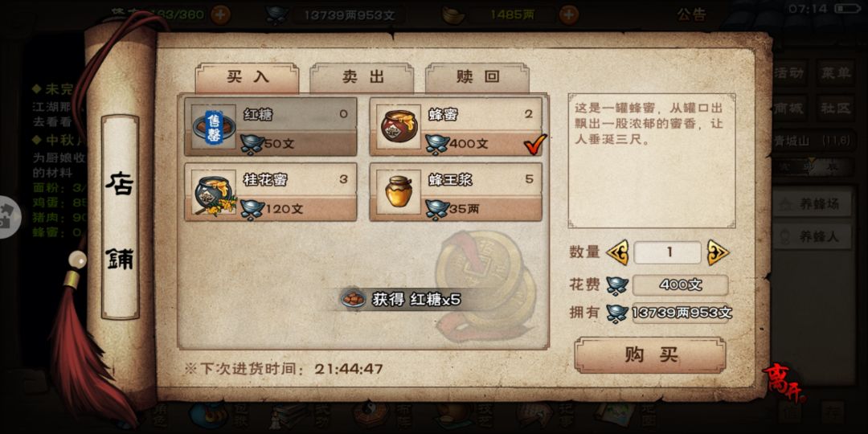Click the 数量 quantity input field
The height and width of the screenshot is (434, 868).
click(668, 252)
